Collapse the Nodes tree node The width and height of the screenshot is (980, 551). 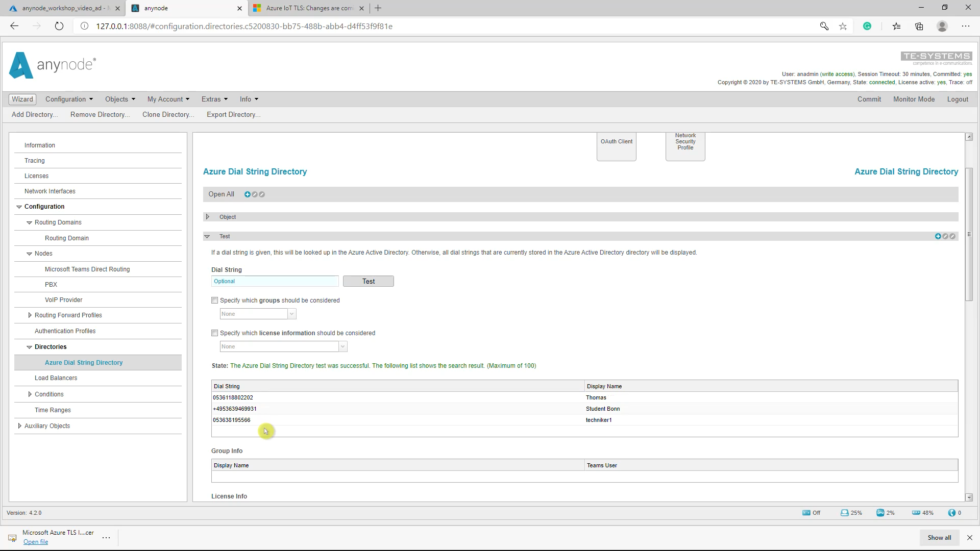pos(30,254)
